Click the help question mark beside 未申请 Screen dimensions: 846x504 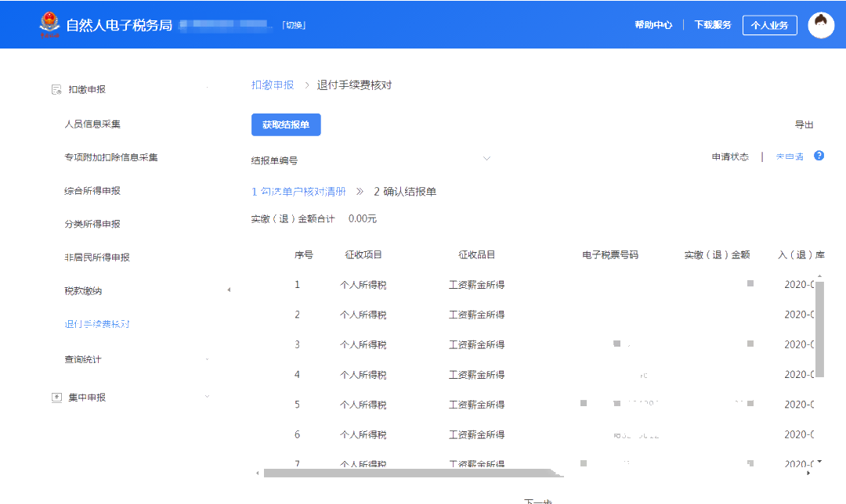click(819, 156)
